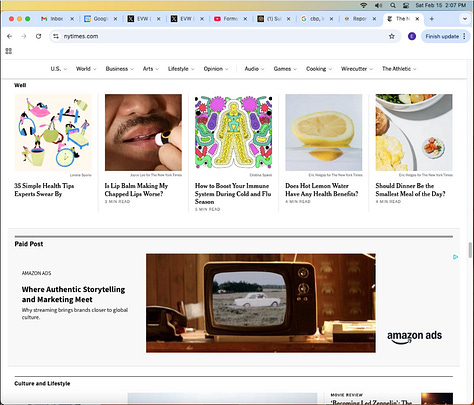Expand the Lifestyle section menu
This screenshot has width=474, height=405.
(x=181, y=69)
